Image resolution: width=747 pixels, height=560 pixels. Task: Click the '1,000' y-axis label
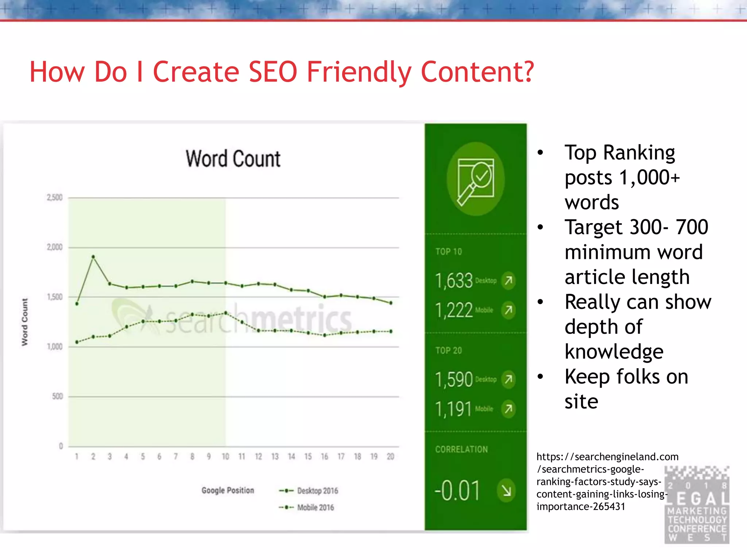tap(55, 347)
